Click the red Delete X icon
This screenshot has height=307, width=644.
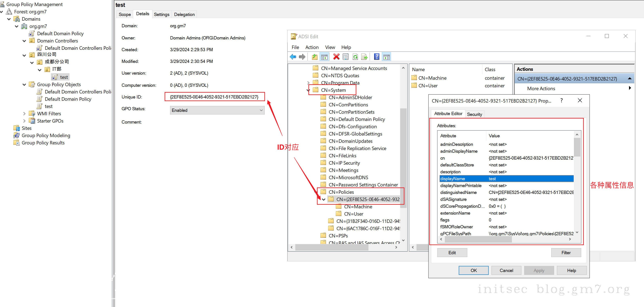[336, 57]
